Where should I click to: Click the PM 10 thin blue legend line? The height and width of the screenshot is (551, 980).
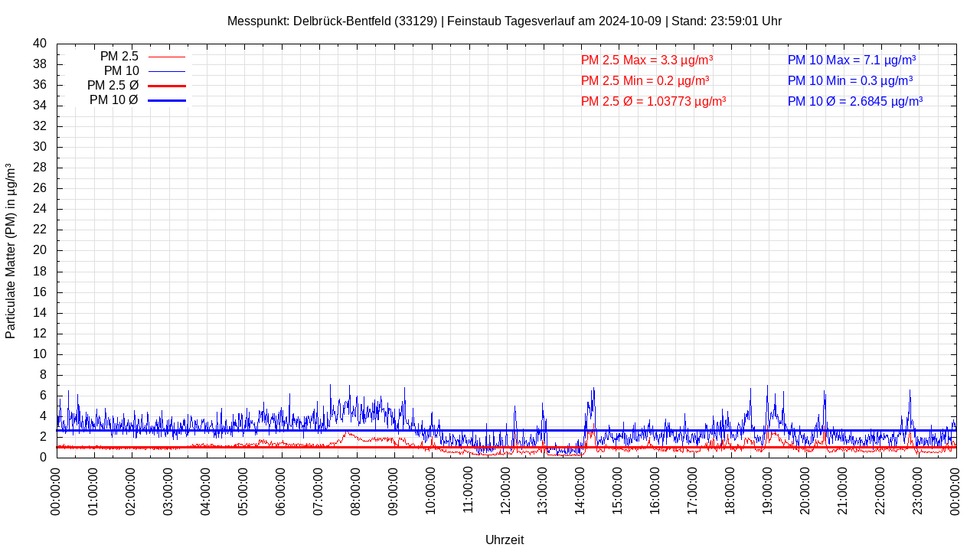click(x=167, y=71)
